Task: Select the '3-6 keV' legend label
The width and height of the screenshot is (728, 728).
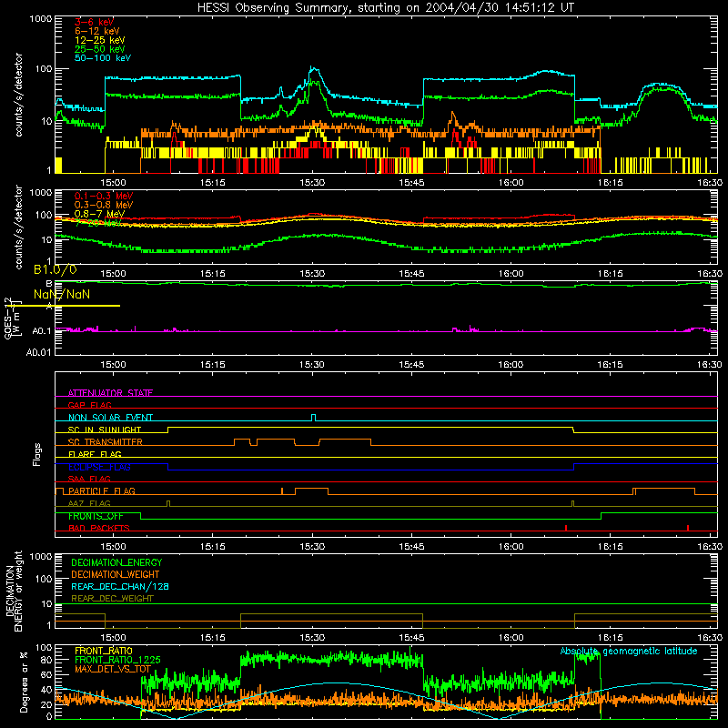Action: click(x=95, y=22)
